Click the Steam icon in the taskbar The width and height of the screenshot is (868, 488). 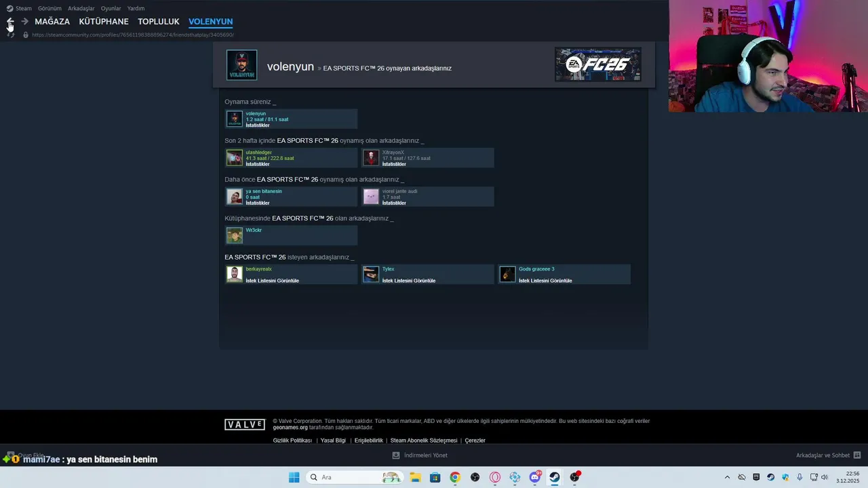(x=555, y=477)
